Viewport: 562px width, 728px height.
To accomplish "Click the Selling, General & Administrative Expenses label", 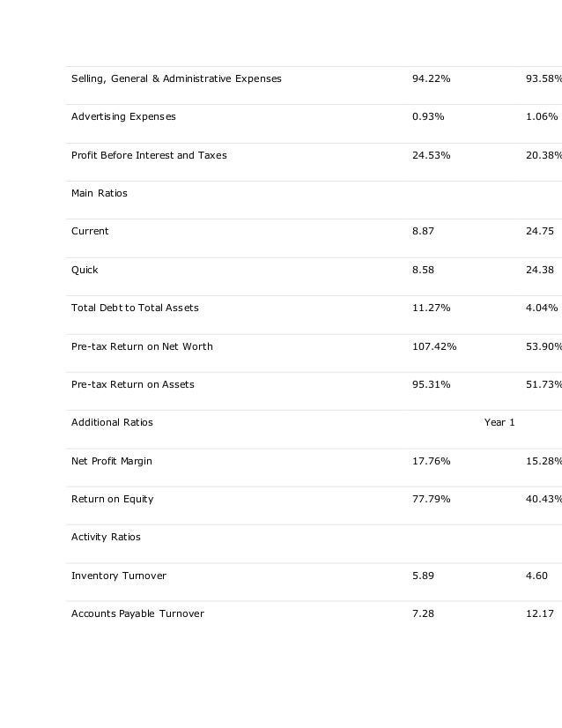I will (176, 79).
